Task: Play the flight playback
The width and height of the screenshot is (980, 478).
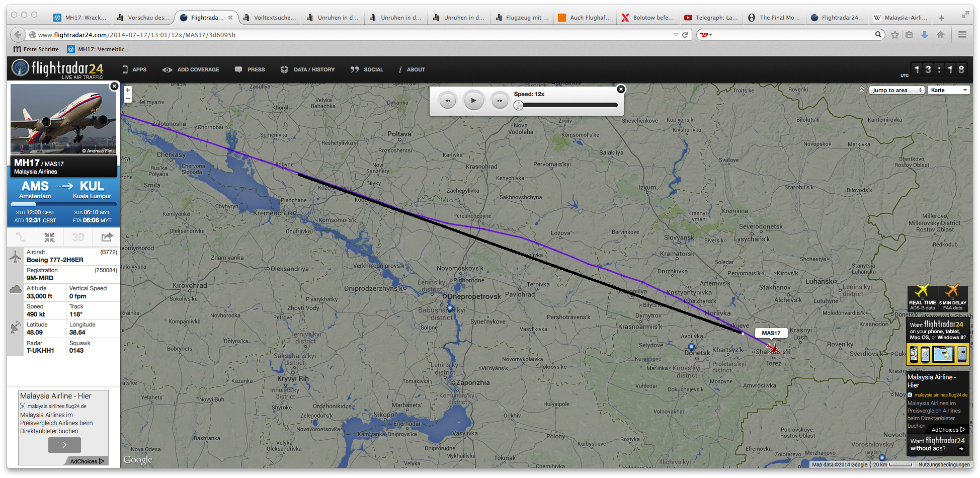Action: point(473,100)
